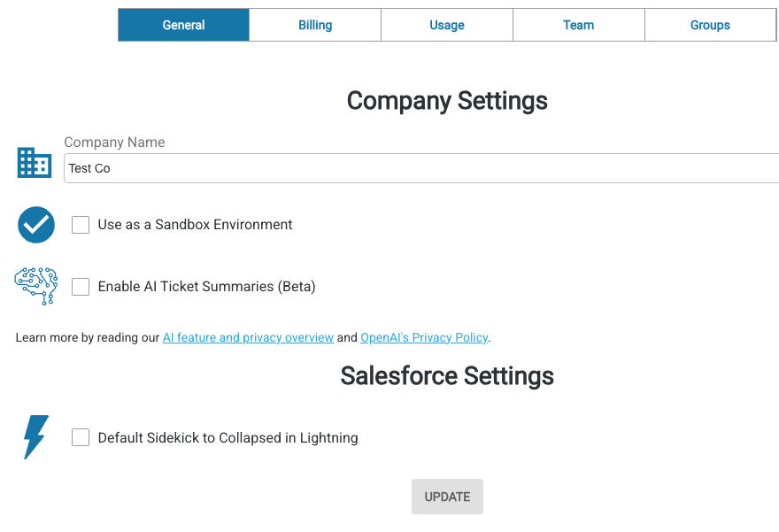Image resolution: width=779 pixels, height=532 pixels.
Task: Click the company building icon
Action: click(35, 162)
